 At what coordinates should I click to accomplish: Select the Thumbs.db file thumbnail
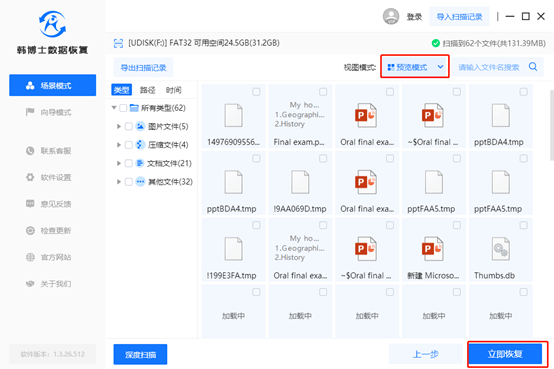[501, 250]
